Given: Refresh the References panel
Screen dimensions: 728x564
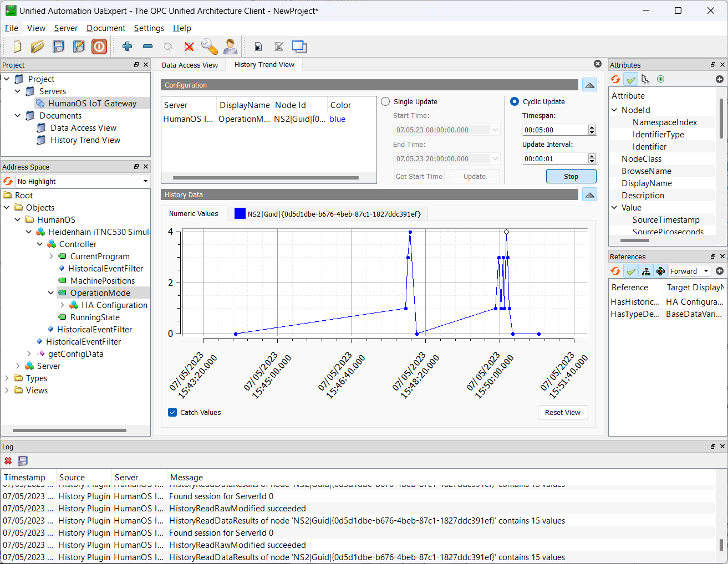Looking at the screenshot, I should pos(615,271).
